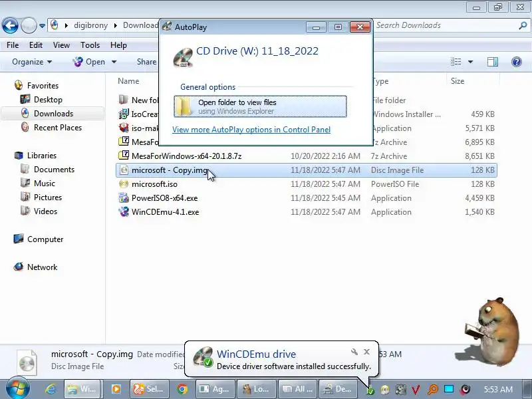
Task: Dismiss the WinCDEmu drive notification balloon
Action: click(367, 352)
